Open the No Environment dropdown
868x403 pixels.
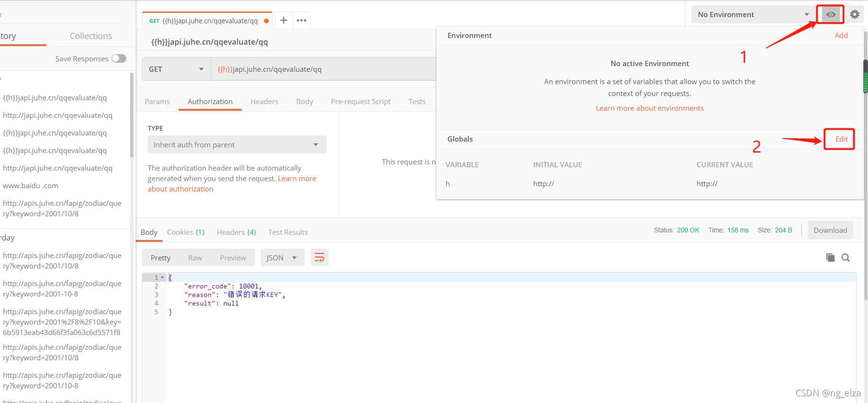[x=753, y=15]
